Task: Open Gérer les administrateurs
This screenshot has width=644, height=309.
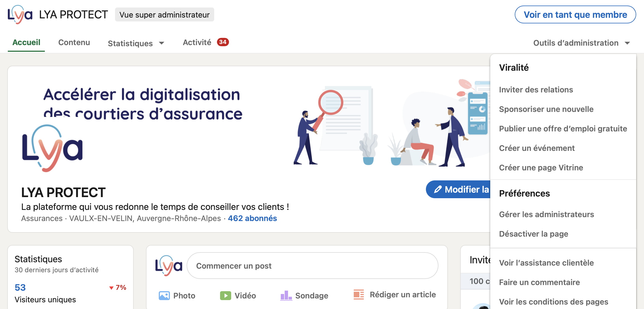Action: tap(547, 214)
